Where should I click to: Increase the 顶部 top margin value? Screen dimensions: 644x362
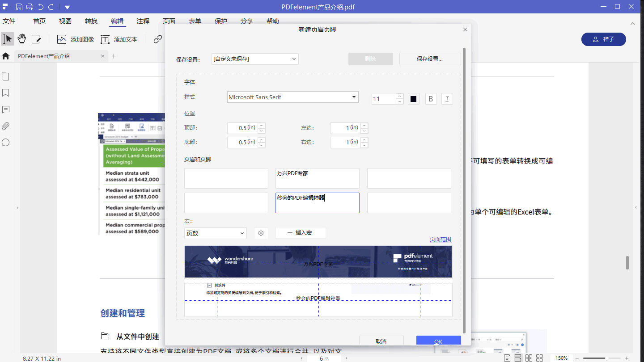[262, 126]
